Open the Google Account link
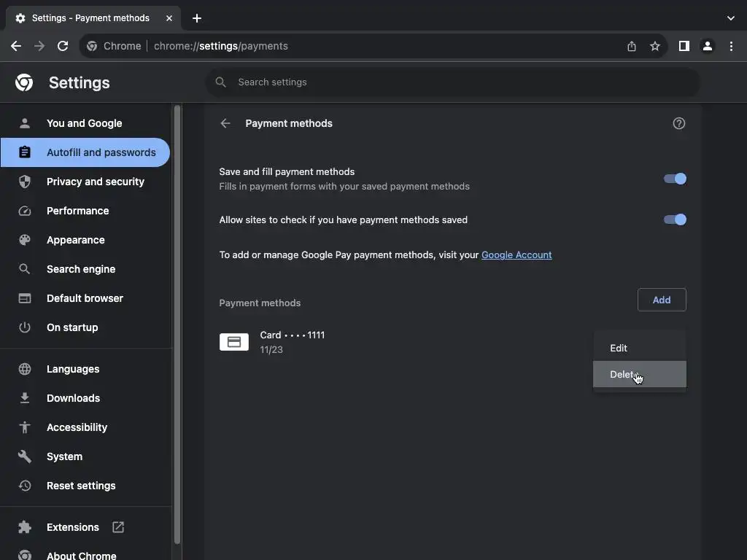This screenshot has height=560, width=747. tap(516, 254)
